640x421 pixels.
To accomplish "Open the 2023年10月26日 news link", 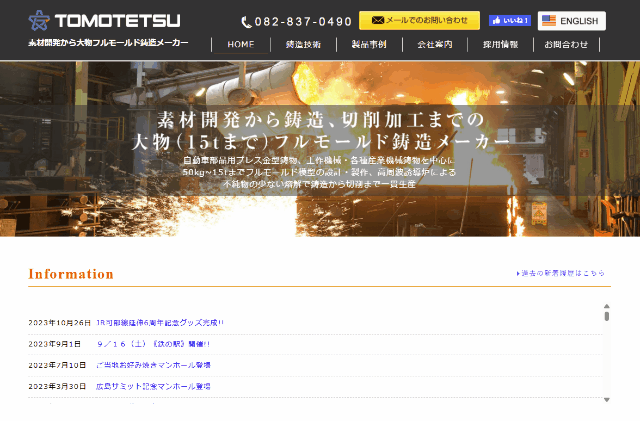I will (160, 323).
